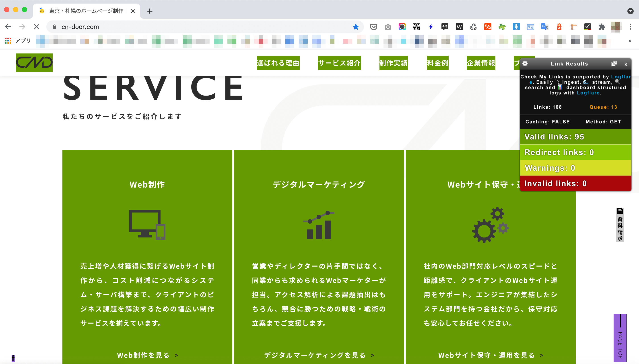Open a new tab with plus button
The width and height of the screenshot is (639, 364).
click(x=150, y=11)
